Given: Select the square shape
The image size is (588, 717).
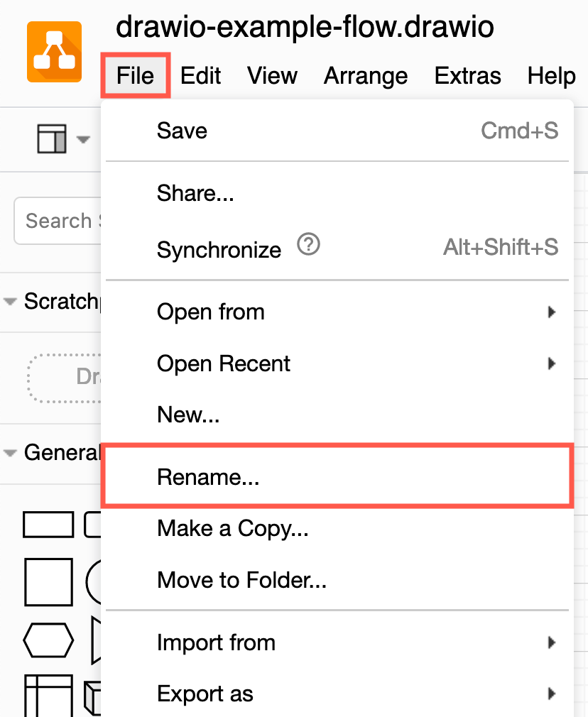Looking at the screenshot, I should tap(48, 581).
